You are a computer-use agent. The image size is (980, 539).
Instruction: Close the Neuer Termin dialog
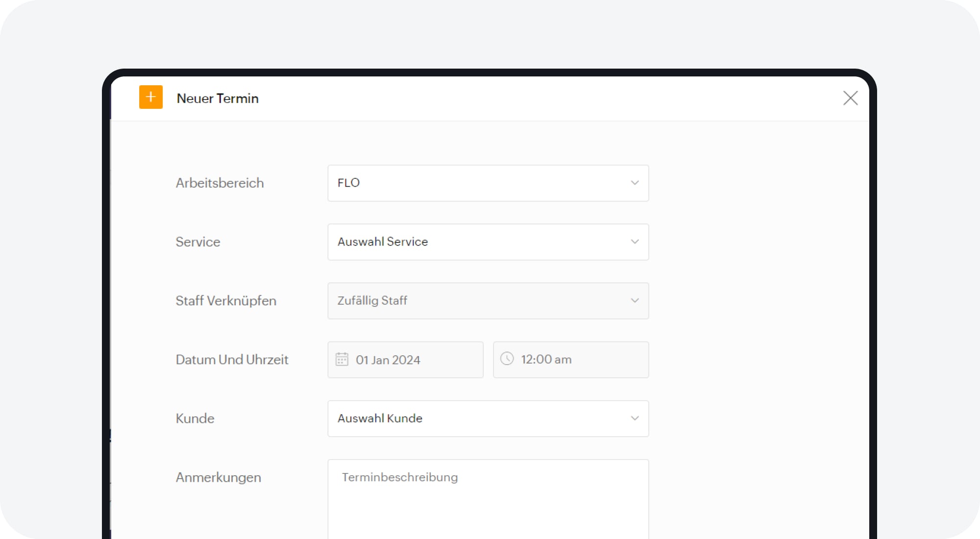(850, 98)
